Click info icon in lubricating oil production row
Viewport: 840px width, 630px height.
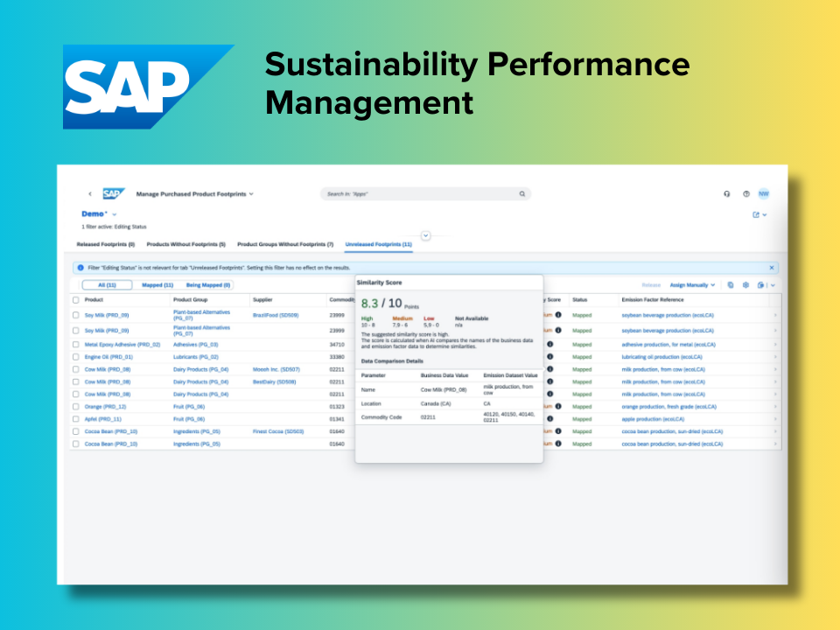549,357
